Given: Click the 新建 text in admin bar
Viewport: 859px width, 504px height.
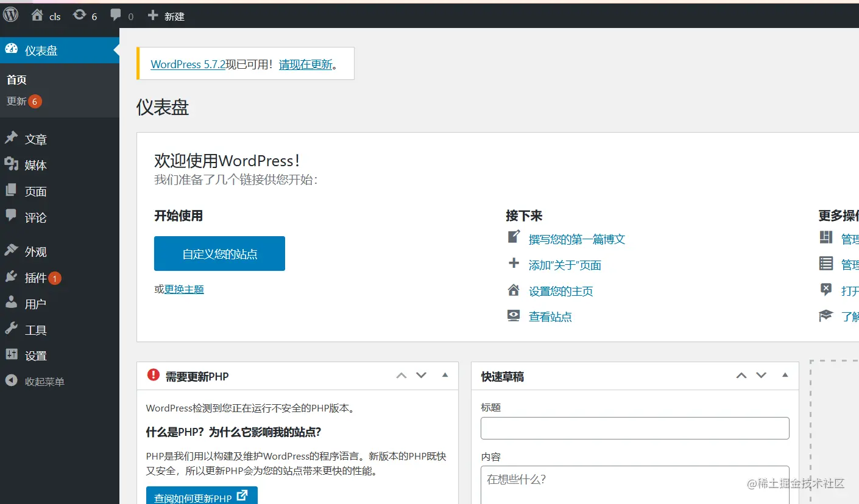Looking at the screenshot, I should [174, 16].
